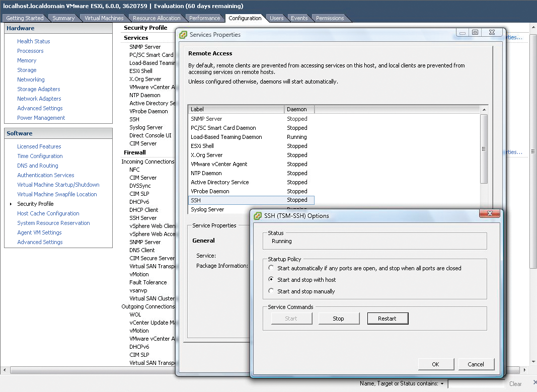Image resolution: width=537 pixels, height=392 pixels.
Task: Open DNS and Routing page
Action: pos(38,166)
